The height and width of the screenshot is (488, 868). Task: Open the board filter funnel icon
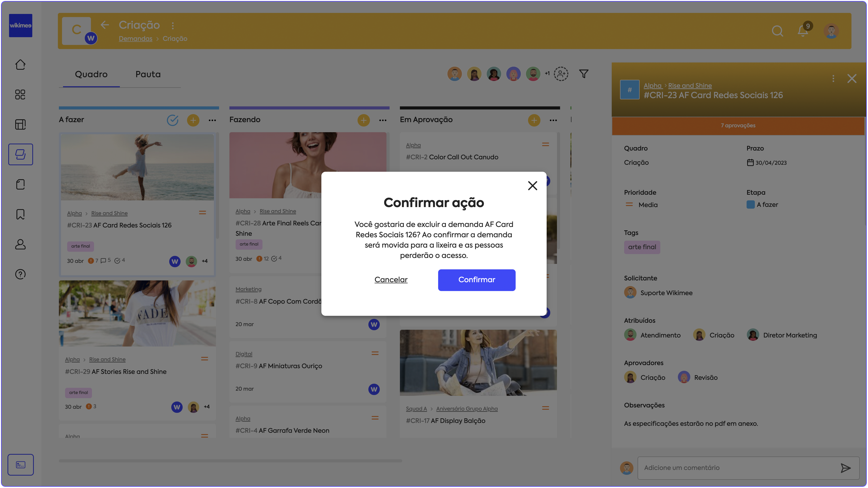point(584,74)
